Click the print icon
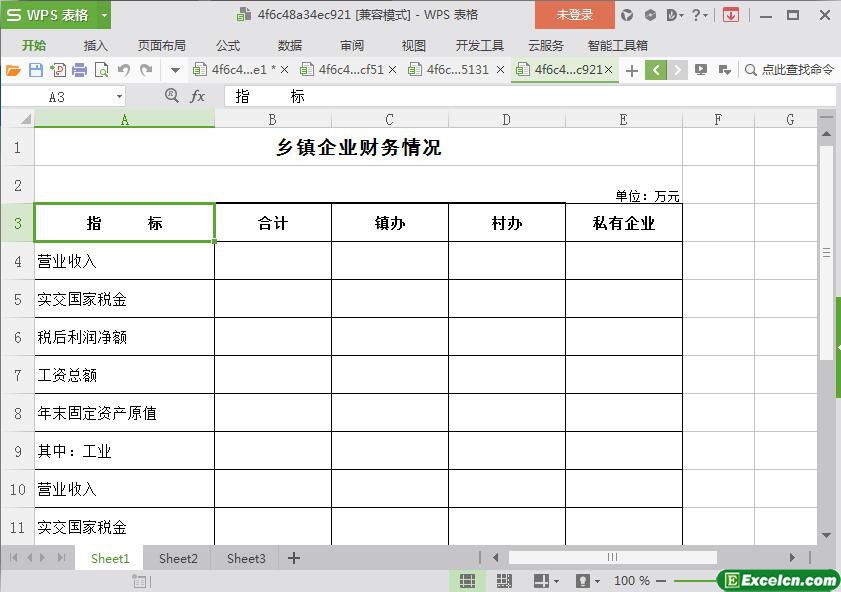Image resolution: width=841 pixels, height=592 pixels. pyautogui.click(x=79, y=70)
